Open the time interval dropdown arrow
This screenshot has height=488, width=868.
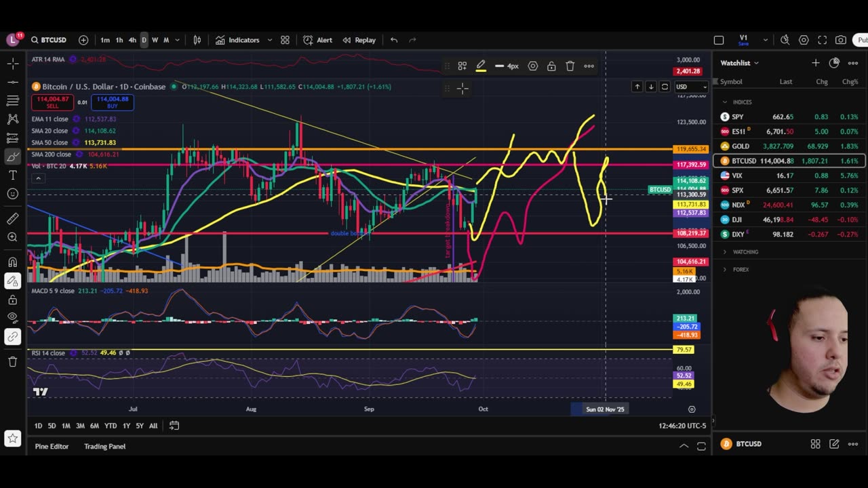tap(177, 40)
